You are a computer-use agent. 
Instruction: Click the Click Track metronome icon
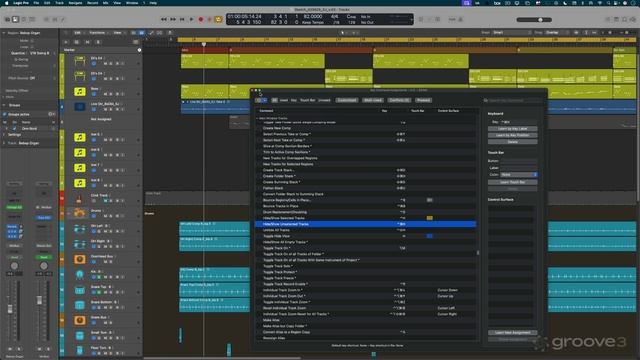click(80, 198)
